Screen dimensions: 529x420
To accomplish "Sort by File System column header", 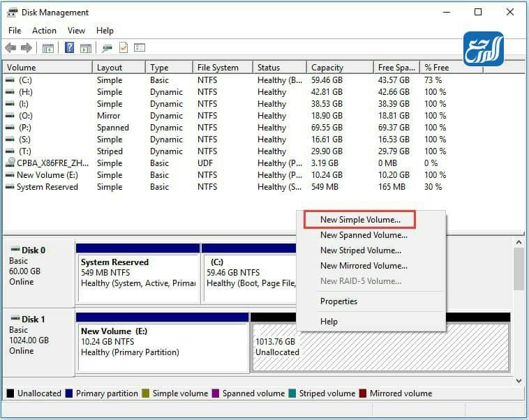I will [x=218, y=68].
